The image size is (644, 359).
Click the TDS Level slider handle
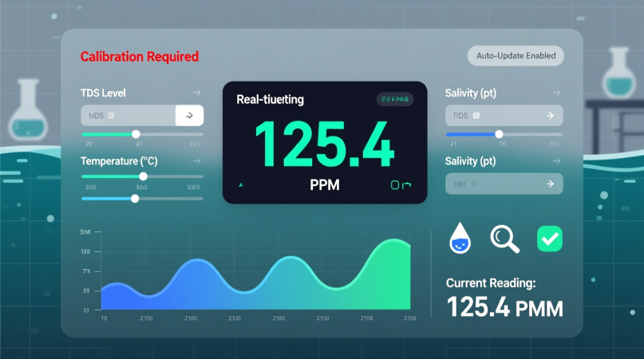pyautogui.click(x=136, y=134)
